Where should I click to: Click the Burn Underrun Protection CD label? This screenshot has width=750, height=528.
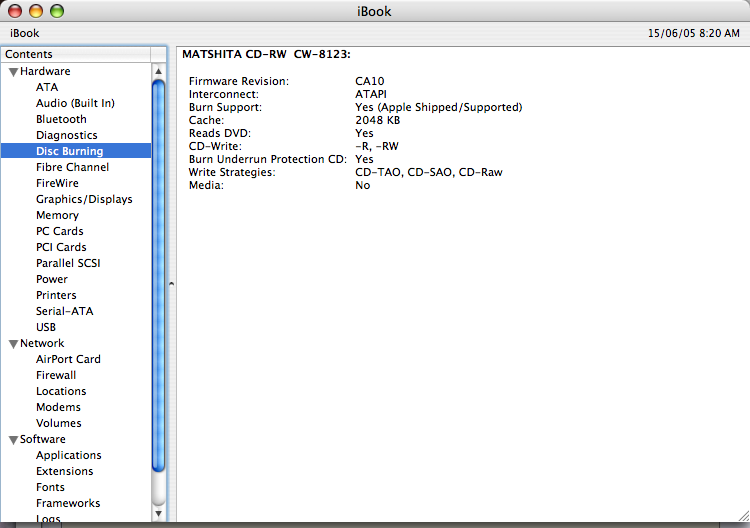pos(267,159)
